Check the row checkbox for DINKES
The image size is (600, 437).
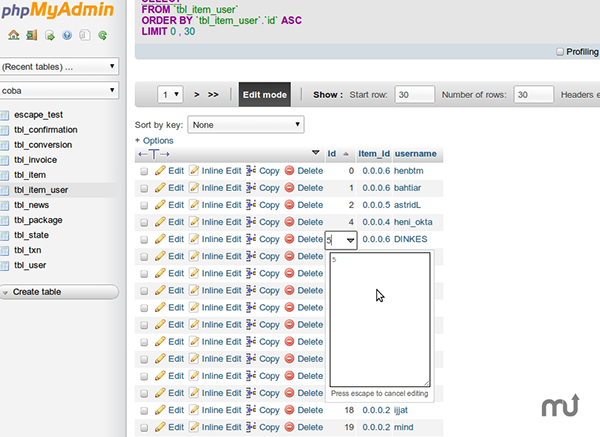(144, 240)
